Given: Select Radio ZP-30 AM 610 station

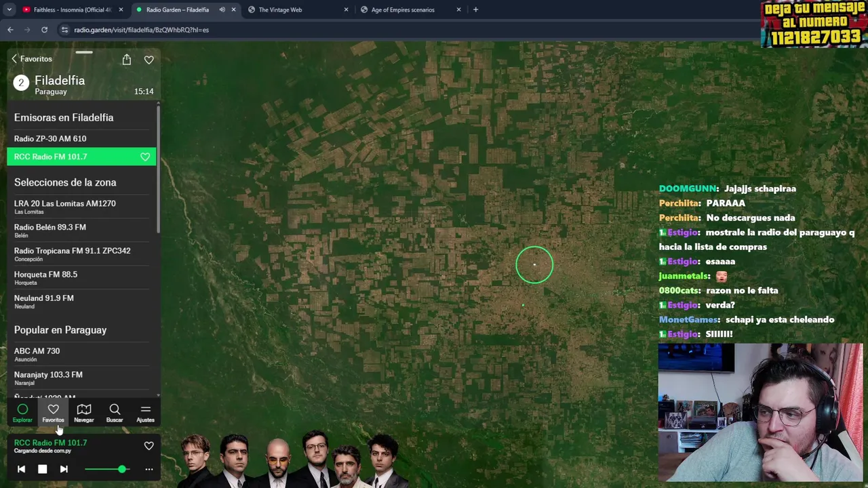Looking at the screenshot, I should coord(81,138).
